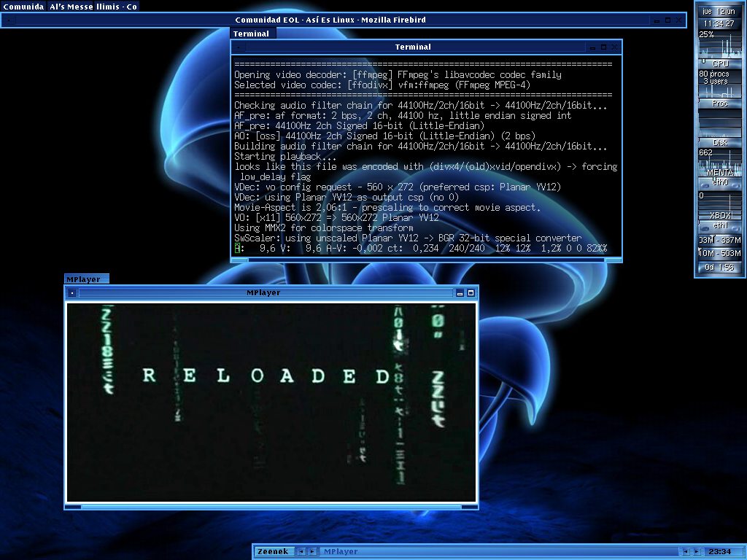Open MPlayer window menu button at titlebar left
Viewport: 747px width, 560px height.
72,293
